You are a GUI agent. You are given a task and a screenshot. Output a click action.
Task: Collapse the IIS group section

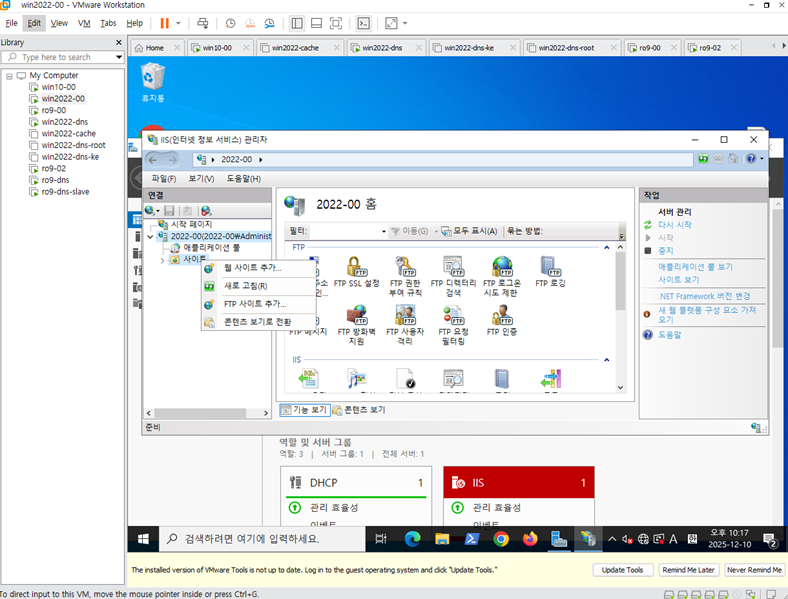click(x=607, y=360)
